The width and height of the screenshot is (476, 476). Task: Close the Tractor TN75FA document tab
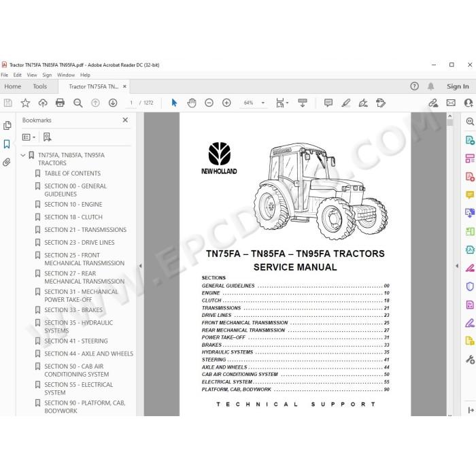124,86
